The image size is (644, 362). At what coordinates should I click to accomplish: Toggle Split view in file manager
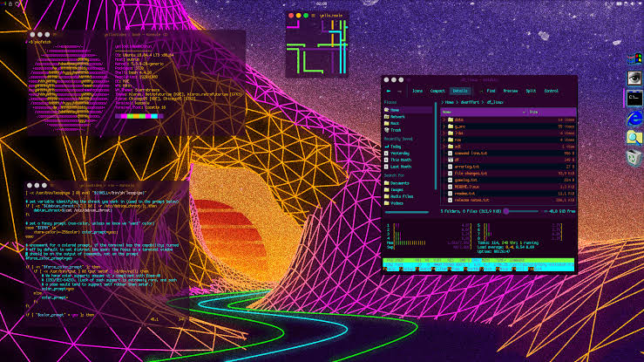[531, 91]
